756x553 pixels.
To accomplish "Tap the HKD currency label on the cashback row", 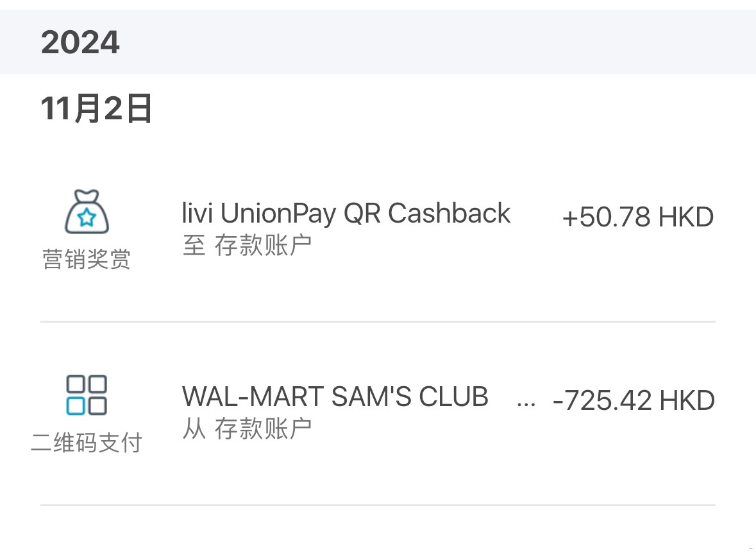I will [686, 217].
